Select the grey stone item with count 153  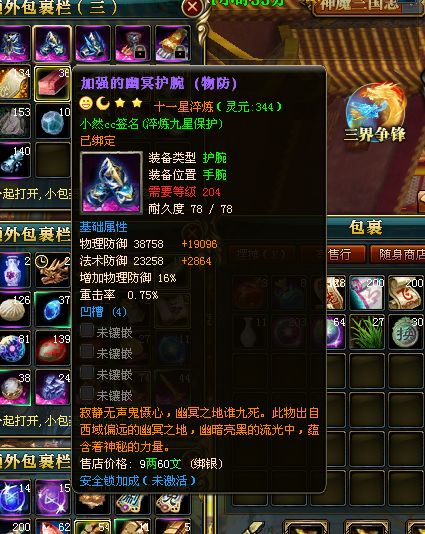click(x=14, y=122)
